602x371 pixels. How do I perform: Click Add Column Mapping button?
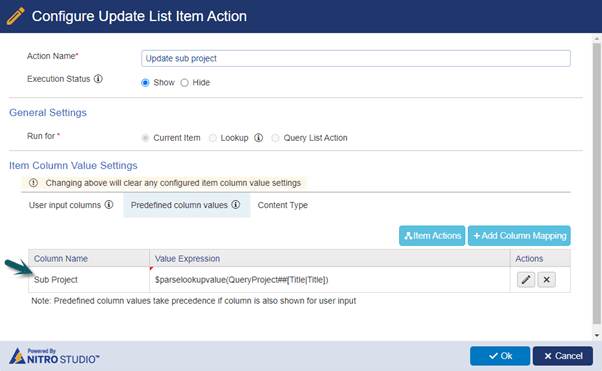pos(519,235)
